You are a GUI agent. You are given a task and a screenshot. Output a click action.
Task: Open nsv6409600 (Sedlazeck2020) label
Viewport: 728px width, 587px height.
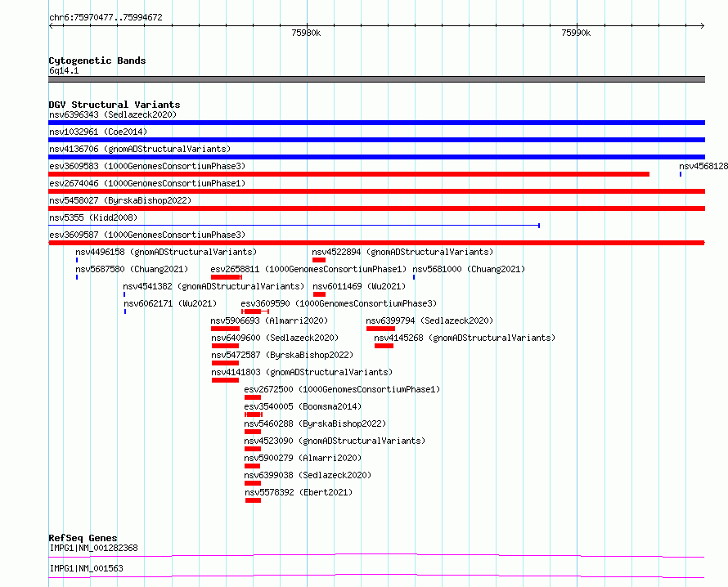(275, 338)
